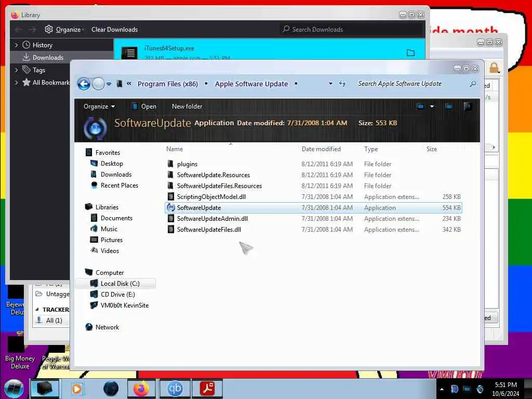The image size is (532, 399).
Task: Select ScriptingObjectModel.dll file
Action: (211, 197)
